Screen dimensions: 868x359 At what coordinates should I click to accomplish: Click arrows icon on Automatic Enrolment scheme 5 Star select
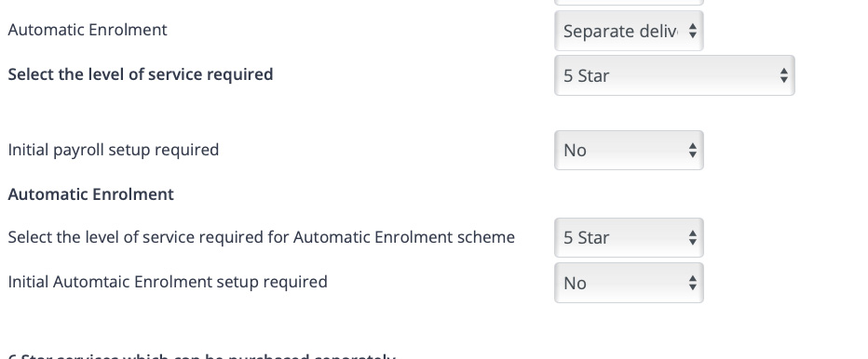click(x=693, y=238)
